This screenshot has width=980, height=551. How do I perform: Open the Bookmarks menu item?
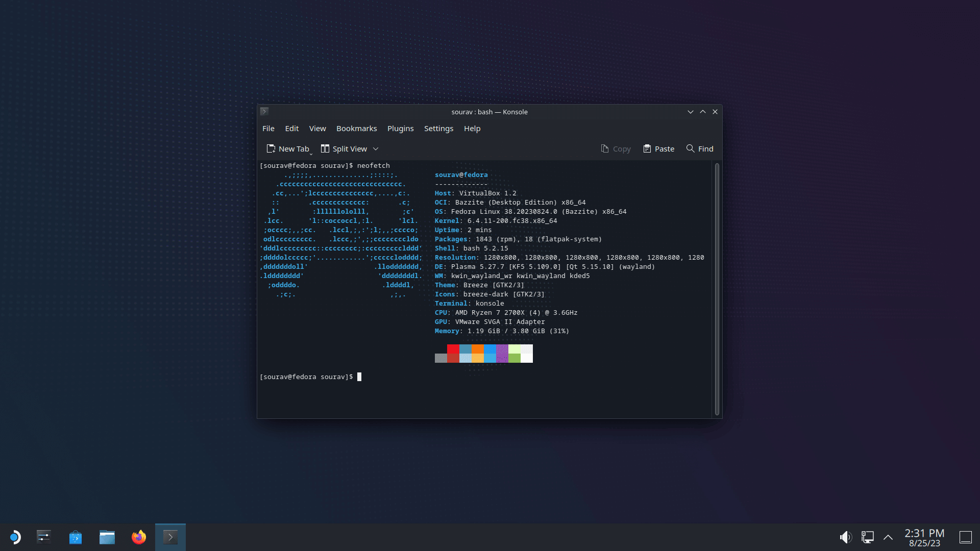click(x=357, y=128)
